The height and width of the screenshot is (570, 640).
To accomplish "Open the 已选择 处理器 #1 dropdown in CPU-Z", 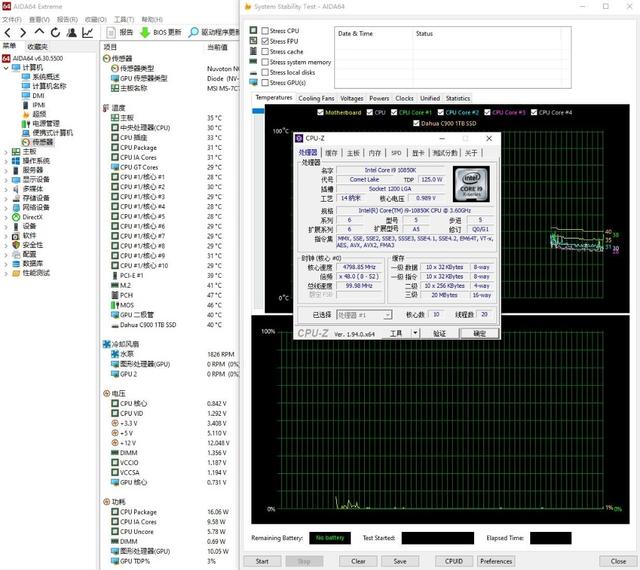I will coord(364,315).
